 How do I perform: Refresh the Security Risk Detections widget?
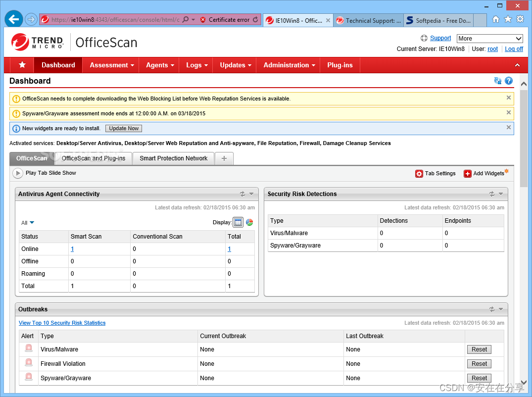[491, 194]
